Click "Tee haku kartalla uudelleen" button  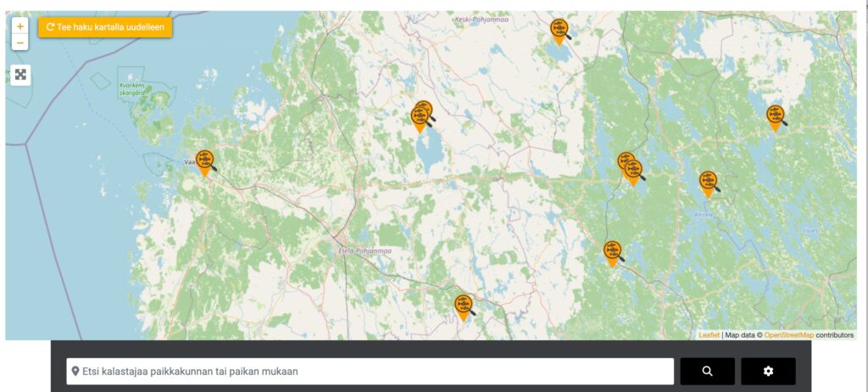pyautogui.click(x=105, y=26)
